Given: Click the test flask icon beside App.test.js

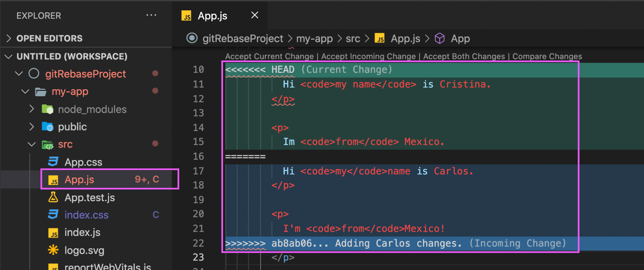Looking at the screenshot, I should (x=53, y=197).
